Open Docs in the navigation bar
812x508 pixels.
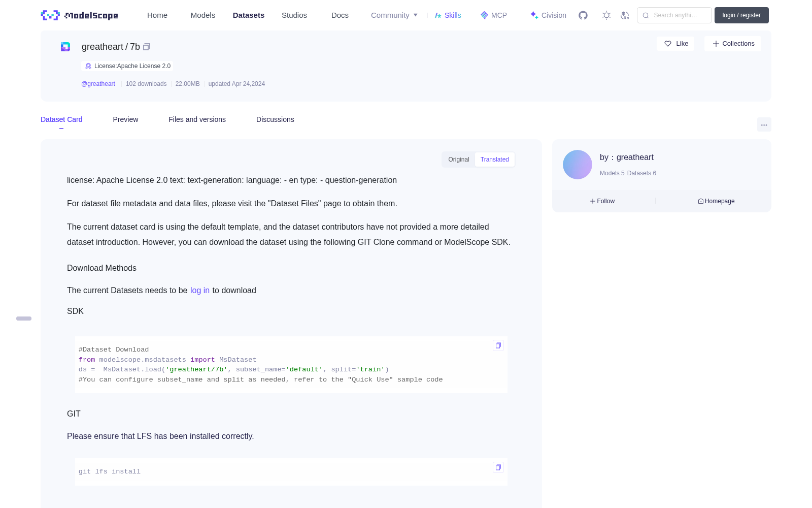(340, 15)
